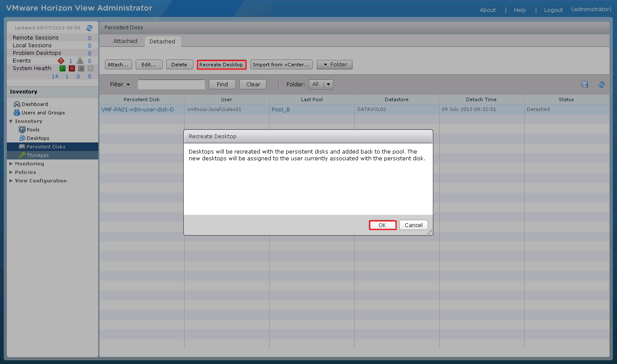Image resolution: width=617 pixels, height=364 pixels.
Task: Collapse the Inventory tree node
Action: tap(11, 122)
